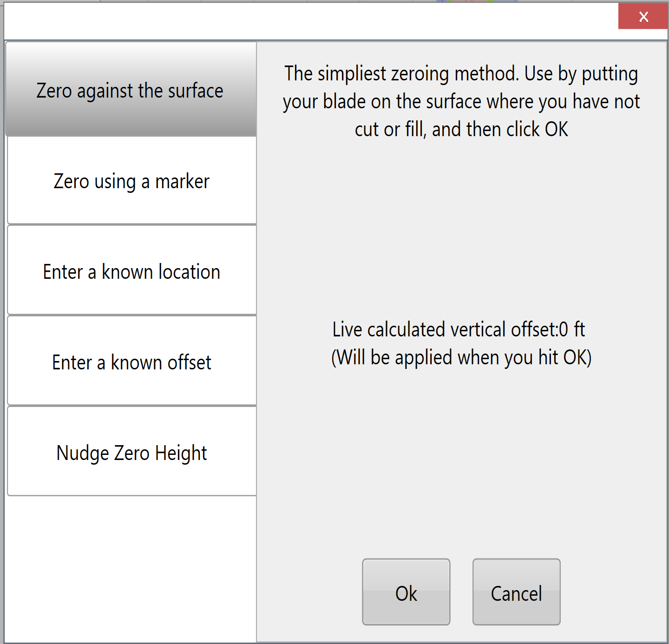
Task: Activate the known offset entry in the sidebar
Action: 132,361
